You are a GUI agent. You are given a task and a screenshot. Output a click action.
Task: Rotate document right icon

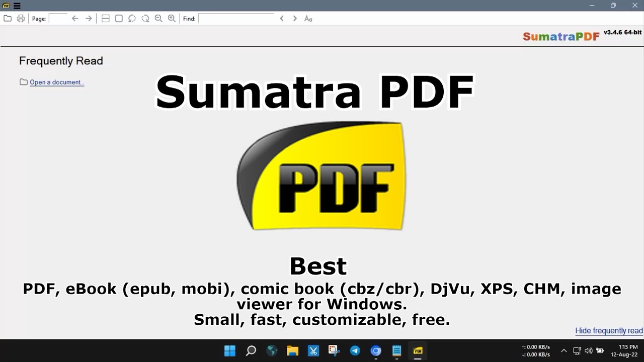[x=145, y=19]
